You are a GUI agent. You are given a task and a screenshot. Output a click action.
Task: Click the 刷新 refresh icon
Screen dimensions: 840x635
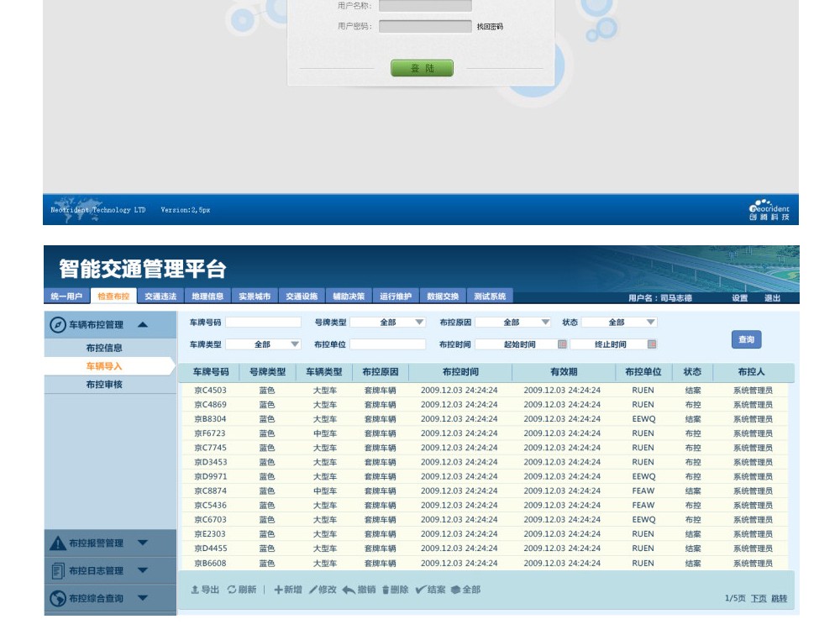pos(232,590)
